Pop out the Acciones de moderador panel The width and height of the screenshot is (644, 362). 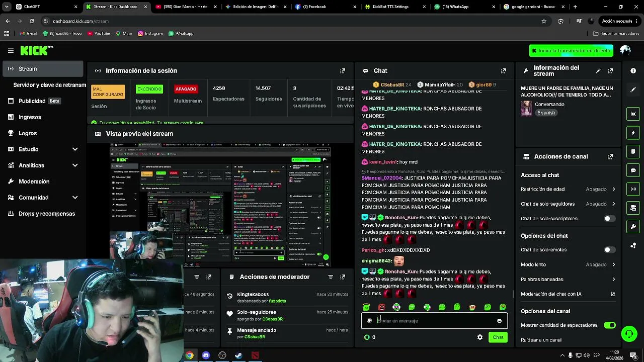pos(343,277)
